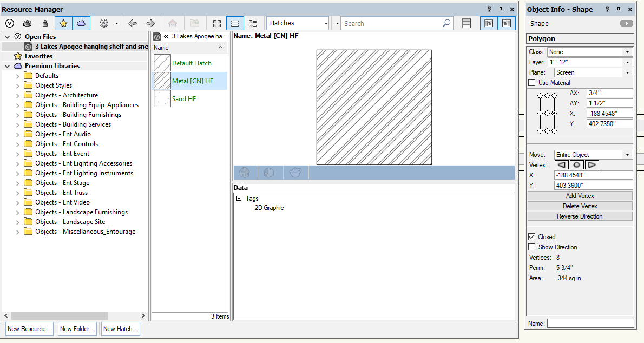644x343 pixels.
Task: Click the resource Search field
Action: click(x=392, y=23)
